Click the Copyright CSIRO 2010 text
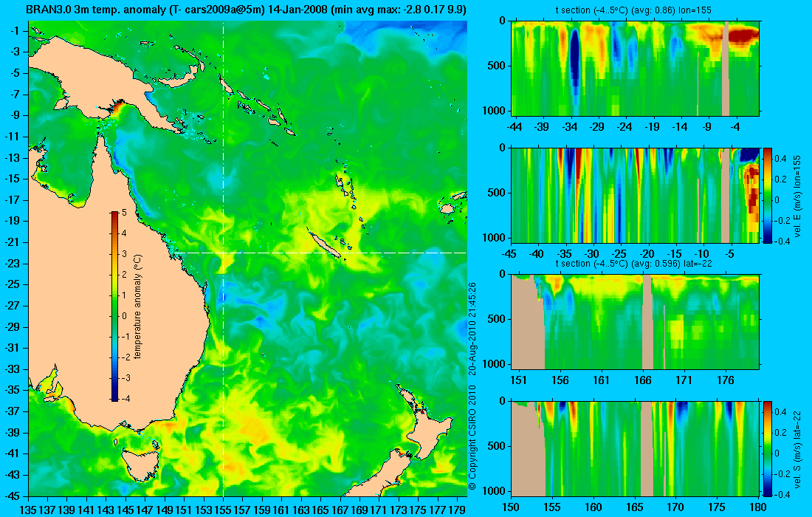 472,438
